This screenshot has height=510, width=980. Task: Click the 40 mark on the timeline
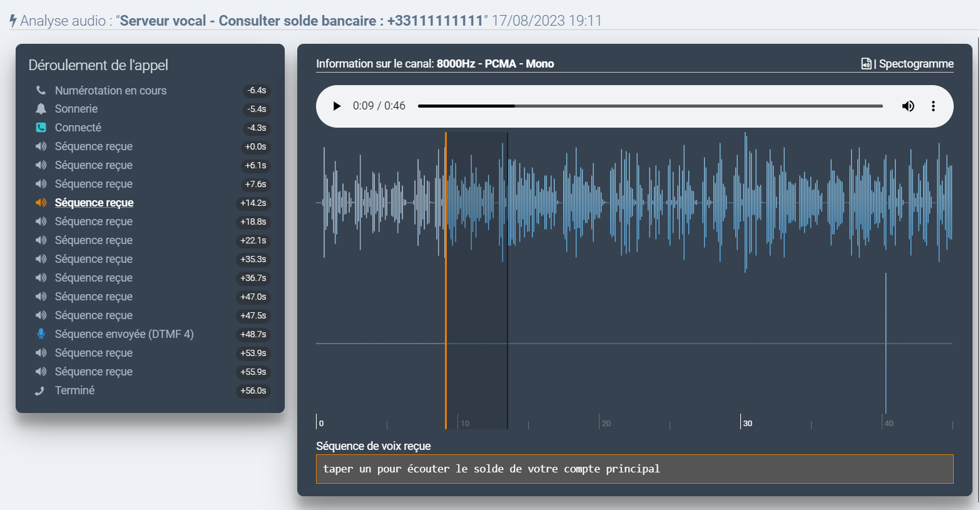click(889, 424)
